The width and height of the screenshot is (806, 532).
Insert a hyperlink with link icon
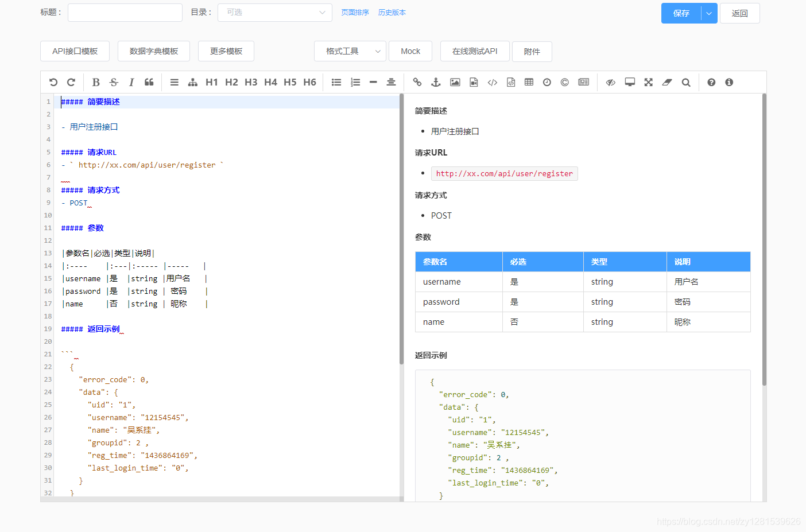coord(417,82)
